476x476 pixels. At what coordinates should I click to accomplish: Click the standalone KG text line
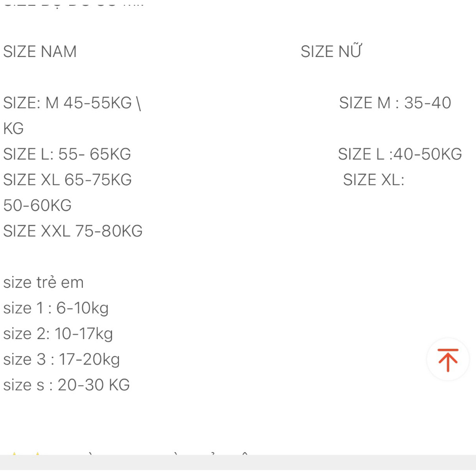[x=14, y=129]
